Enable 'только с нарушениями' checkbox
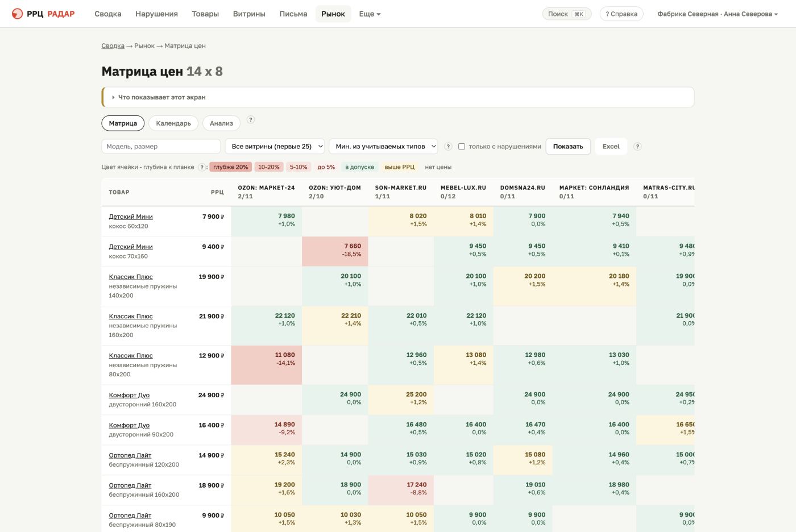 coord(462,147)
